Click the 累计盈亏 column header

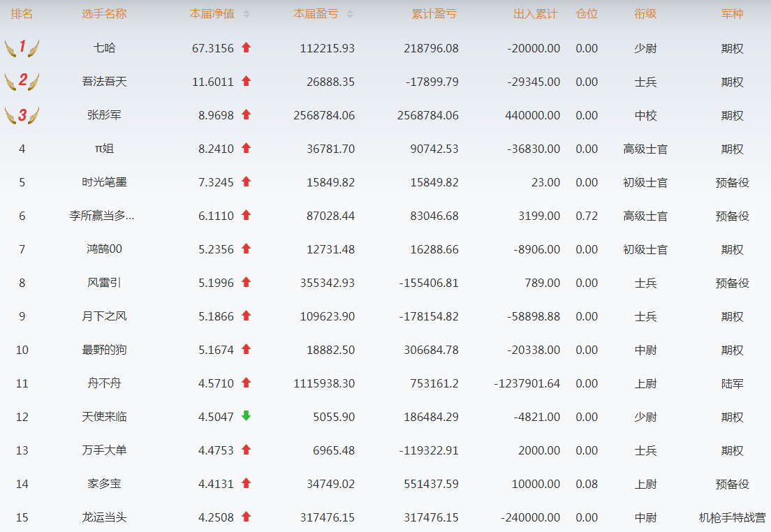tap(434, 14)
